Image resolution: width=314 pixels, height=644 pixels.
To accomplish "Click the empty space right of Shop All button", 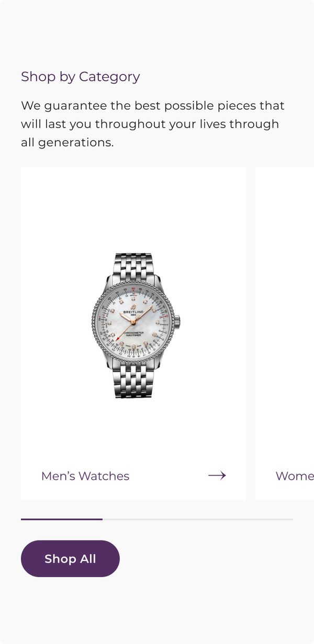I will point(209,559).
